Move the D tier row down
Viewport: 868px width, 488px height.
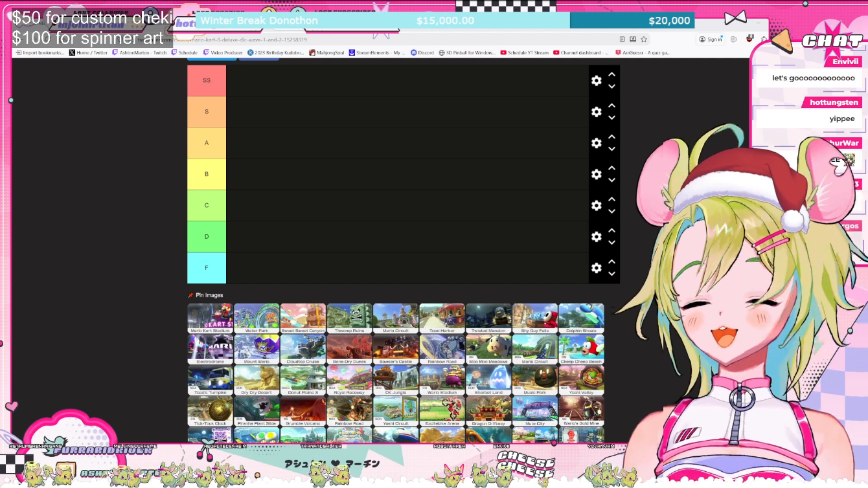tap(611, 243)
